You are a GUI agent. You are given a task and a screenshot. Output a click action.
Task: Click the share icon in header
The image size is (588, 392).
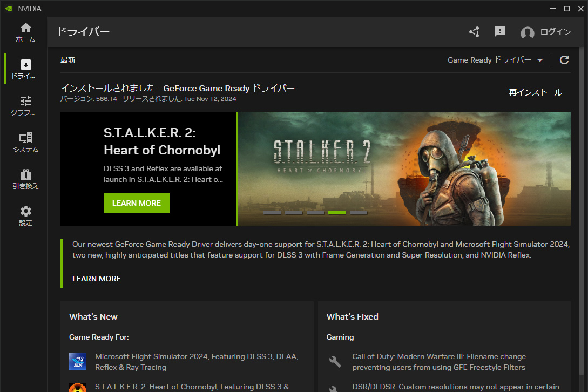click(475, 32)
